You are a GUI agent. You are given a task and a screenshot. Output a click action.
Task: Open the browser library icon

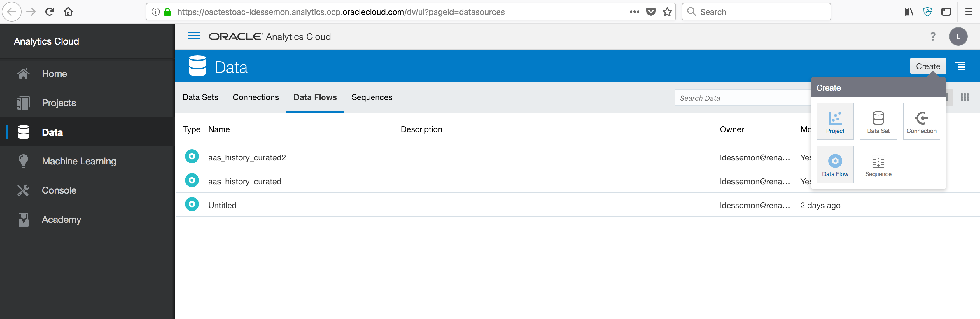(x=909, y=12)
